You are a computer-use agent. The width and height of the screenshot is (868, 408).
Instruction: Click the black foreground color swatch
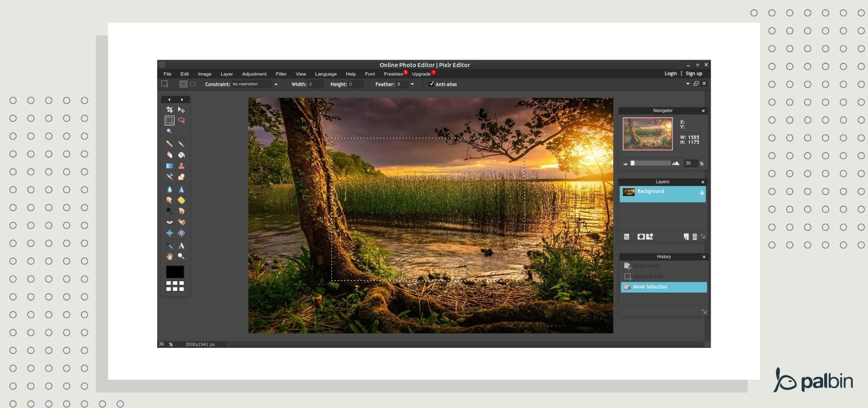click(175, 272)
